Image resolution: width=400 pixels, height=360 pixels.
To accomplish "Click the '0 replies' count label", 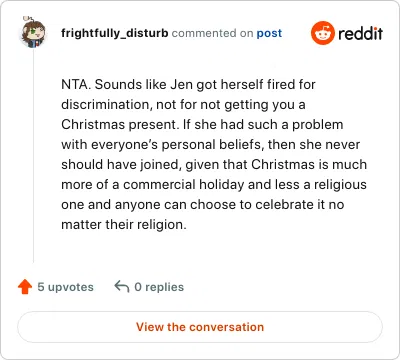I will click(x=159, y=287).
